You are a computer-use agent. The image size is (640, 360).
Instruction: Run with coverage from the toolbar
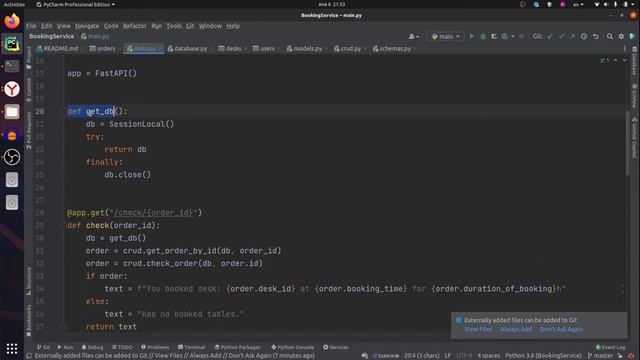[494, 36]
